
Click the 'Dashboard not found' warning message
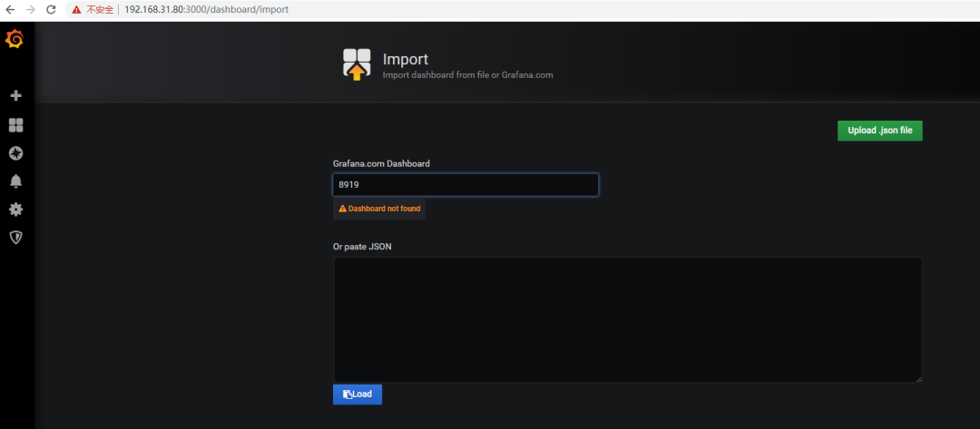point(379,209)
